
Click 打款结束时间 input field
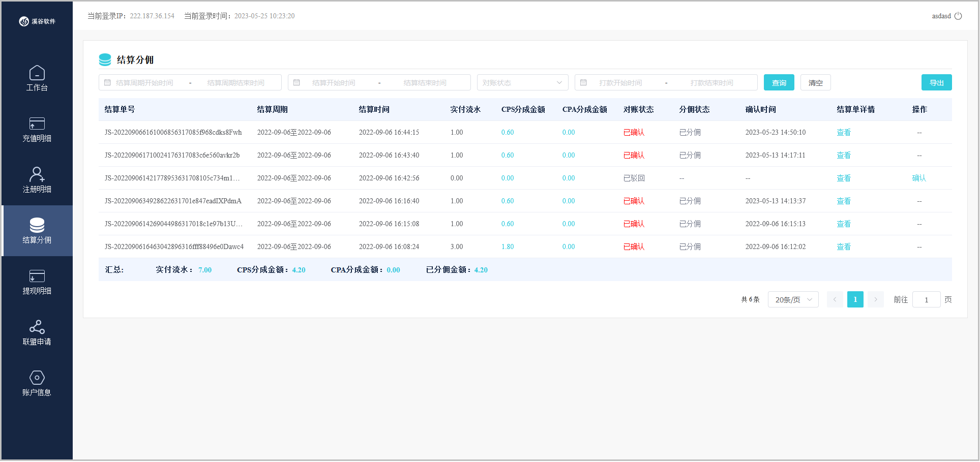(712, 82)
